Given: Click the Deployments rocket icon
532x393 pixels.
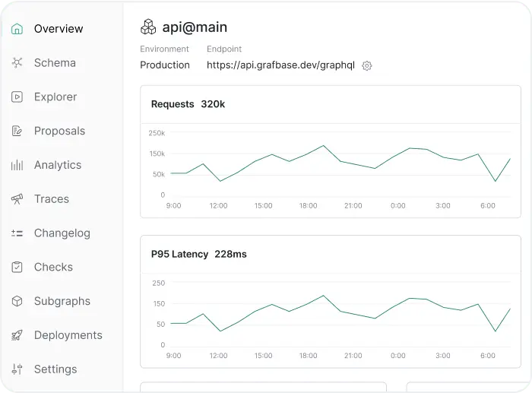Looking at the screenshot, I should pyautogui.click(x=17, y=335).
